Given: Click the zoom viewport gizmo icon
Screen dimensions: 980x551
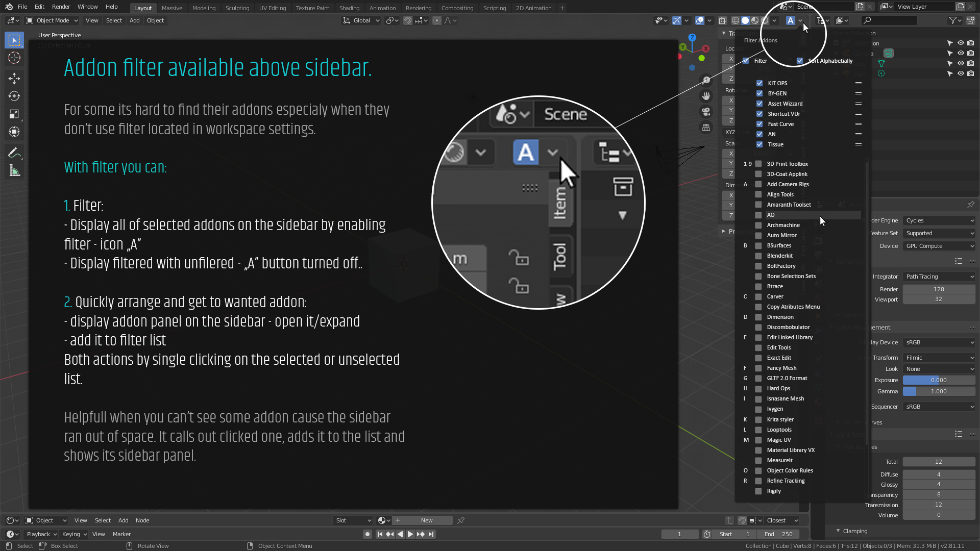Looking at the screenshot, I should [706, 80].
